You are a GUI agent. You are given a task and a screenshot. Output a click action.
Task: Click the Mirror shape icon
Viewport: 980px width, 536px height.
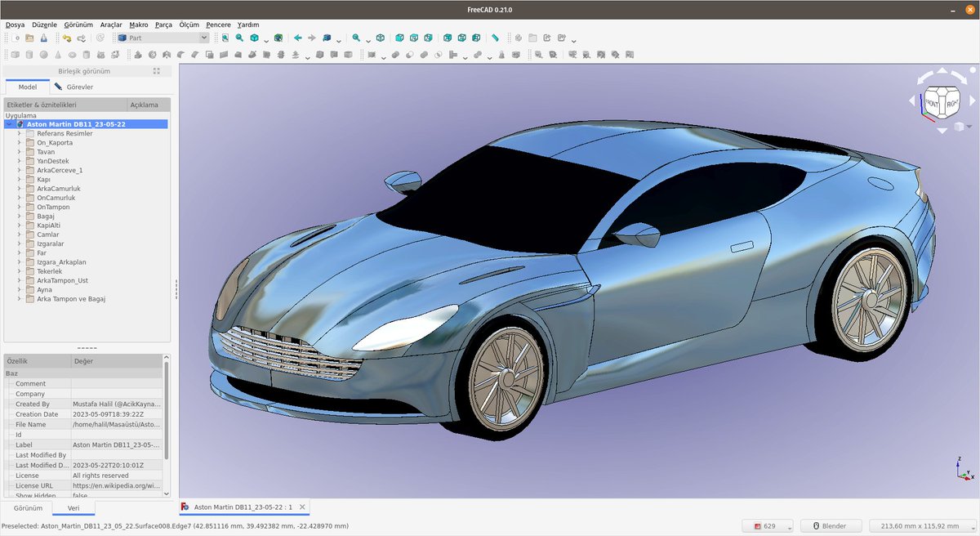tap(166, 55)
